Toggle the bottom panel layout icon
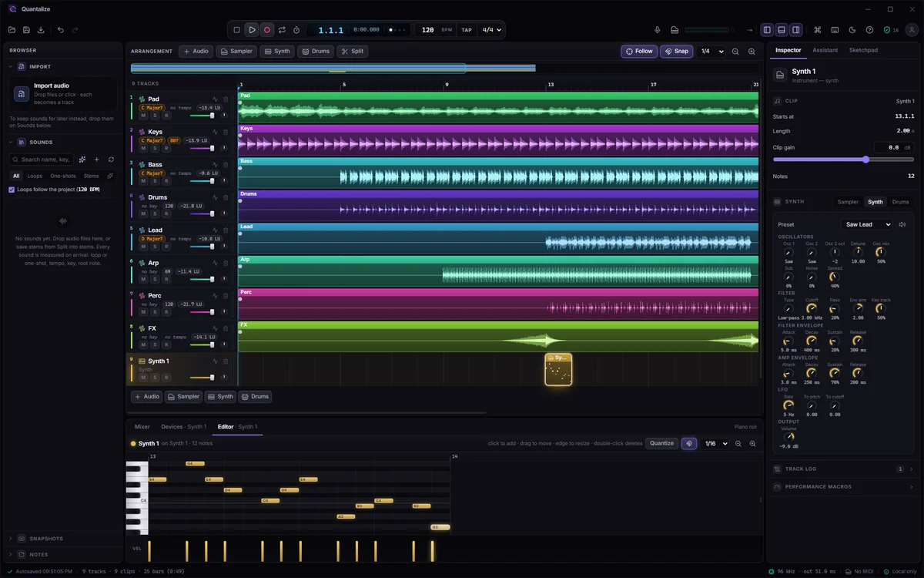 coord(782,30)
